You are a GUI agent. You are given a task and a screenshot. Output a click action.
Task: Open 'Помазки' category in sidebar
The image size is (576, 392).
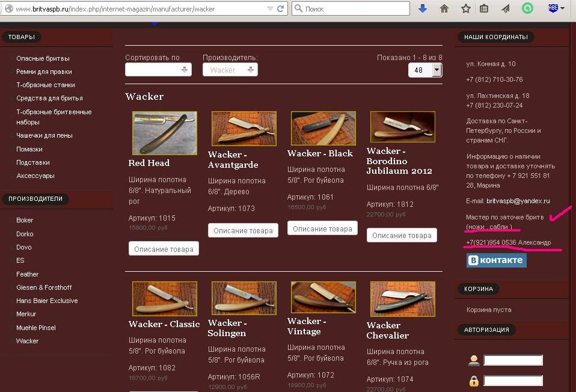[29, 149]
